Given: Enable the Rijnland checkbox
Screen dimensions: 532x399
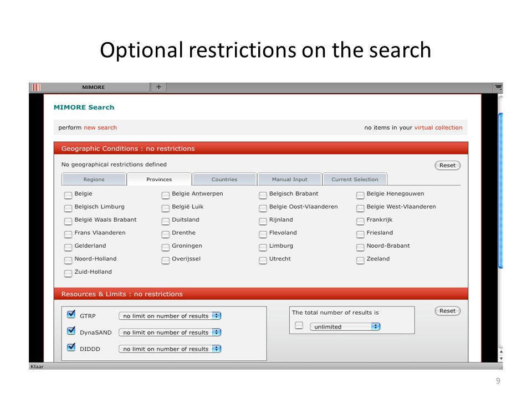Looking at the screenshot, I should [x=263, y=221].
